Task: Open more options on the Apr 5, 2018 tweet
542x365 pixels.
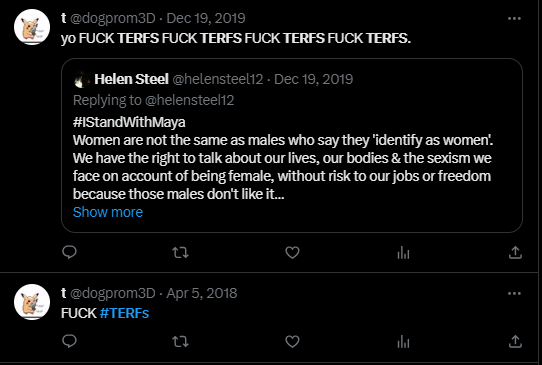Action: (x=514, y=293)
